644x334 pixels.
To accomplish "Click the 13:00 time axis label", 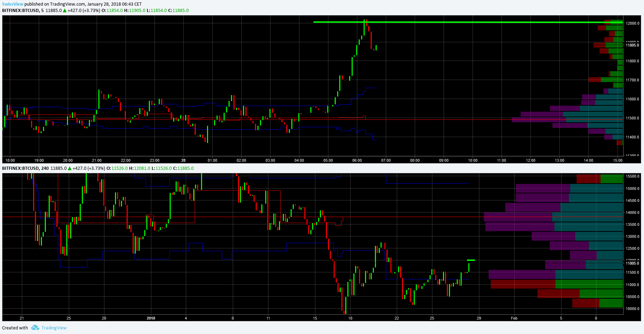I will [559, 160].
